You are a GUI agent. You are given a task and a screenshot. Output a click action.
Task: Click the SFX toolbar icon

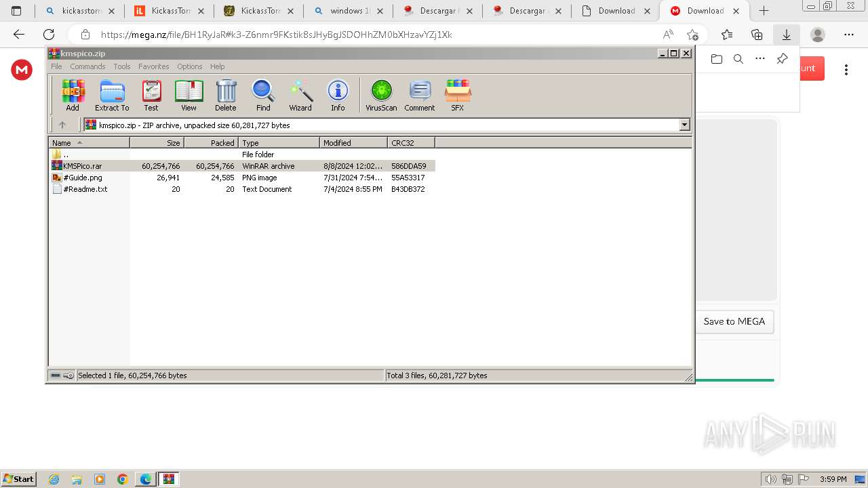coord(458,95)
